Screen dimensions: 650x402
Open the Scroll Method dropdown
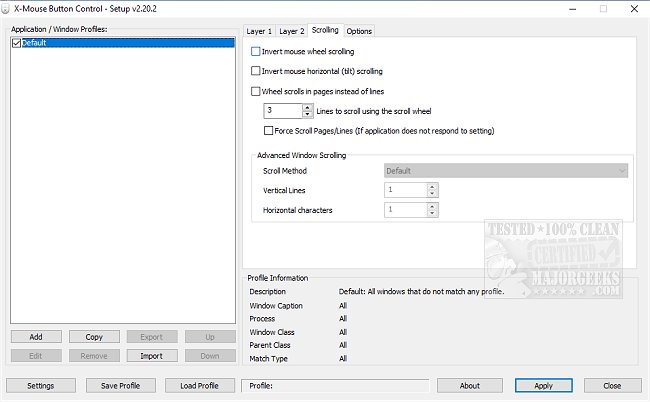(x=506, y=171)
